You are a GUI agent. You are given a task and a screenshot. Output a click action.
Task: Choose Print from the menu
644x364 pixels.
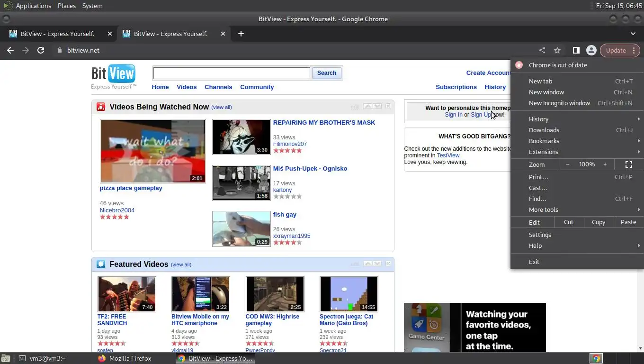point(577,177)
